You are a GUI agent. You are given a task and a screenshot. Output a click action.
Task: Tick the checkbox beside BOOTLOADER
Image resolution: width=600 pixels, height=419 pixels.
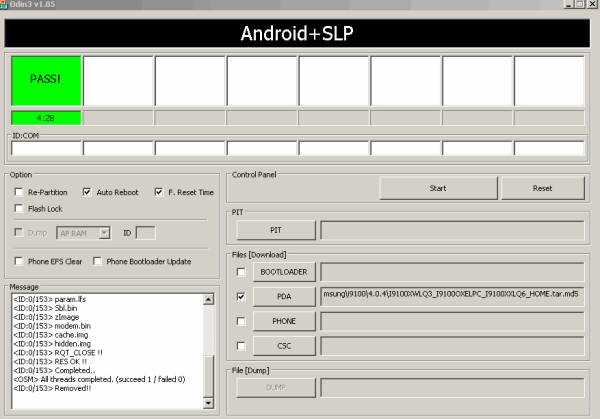(x=241, y=272)
